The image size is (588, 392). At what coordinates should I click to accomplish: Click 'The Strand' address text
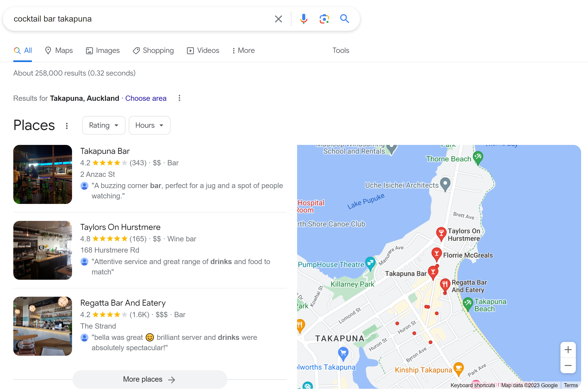[98, 326]
